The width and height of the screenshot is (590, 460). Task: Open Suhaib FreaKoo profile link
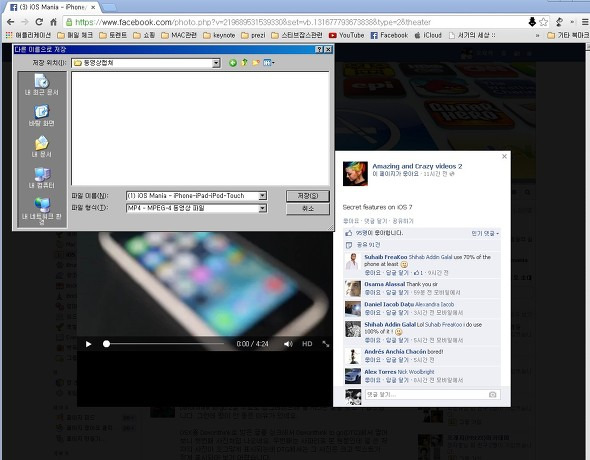(386, 257)
